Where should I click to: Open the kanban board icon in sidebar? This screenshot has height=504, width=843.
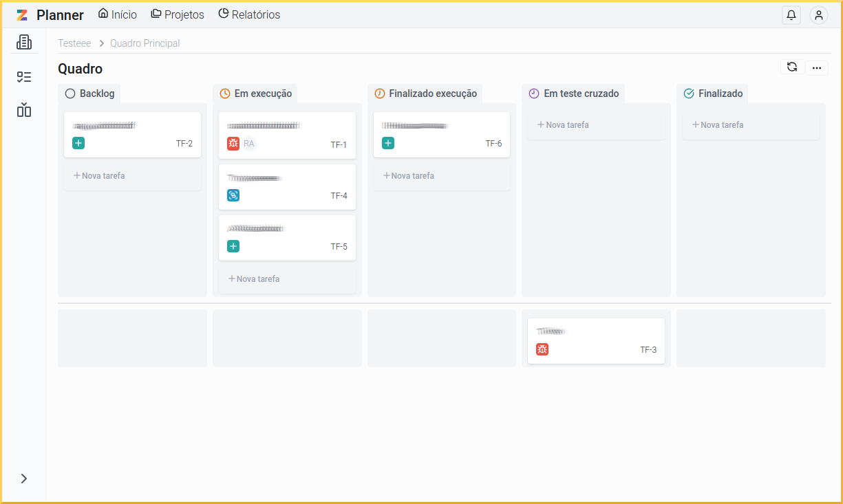(24, 110)
